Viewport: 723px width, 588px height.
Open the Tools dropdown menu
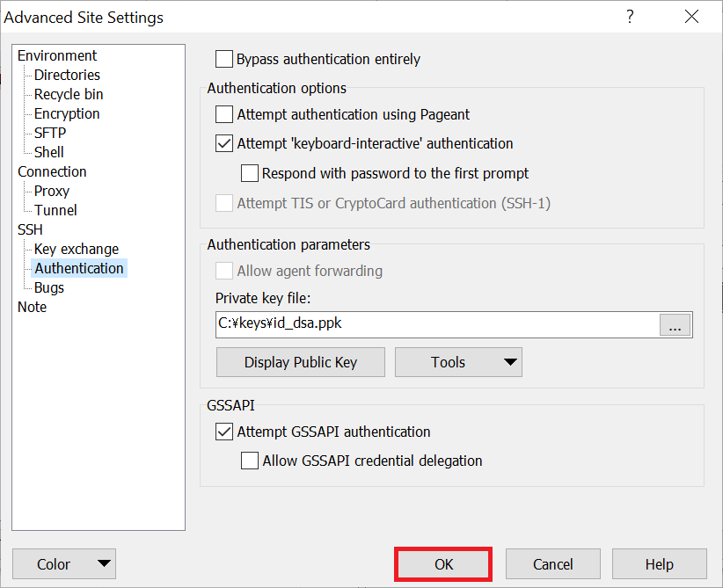pyautogui.click(x=458, y=362)
